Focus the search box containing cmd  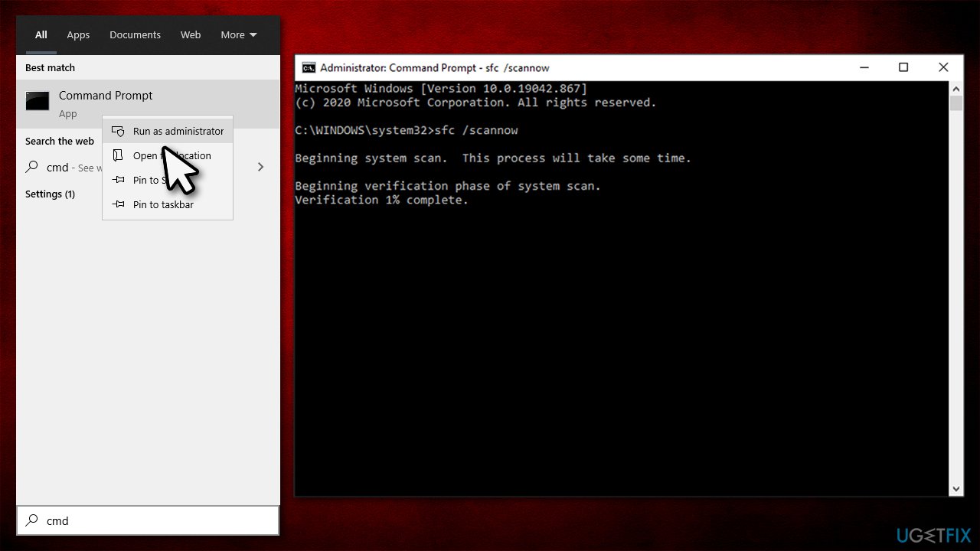point(148,520)
